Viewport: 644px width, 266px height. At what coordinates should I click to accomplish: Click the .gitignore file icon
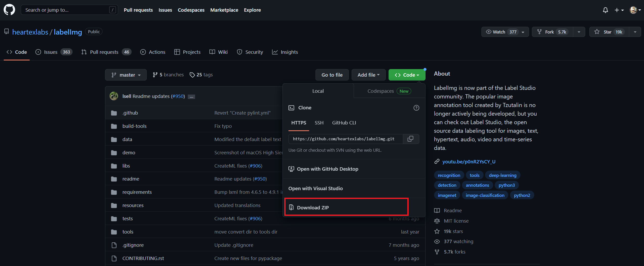[x=114, y=245]
